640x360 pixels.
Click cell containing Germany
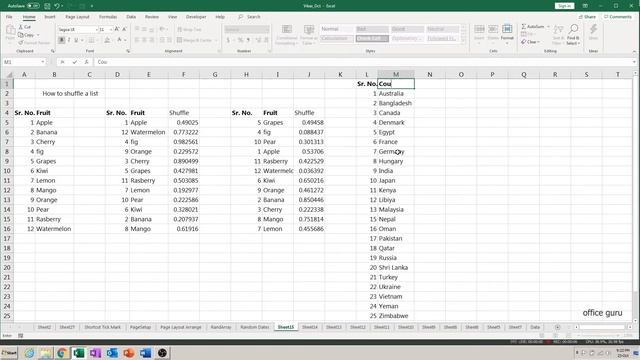[x=396, y=151]
